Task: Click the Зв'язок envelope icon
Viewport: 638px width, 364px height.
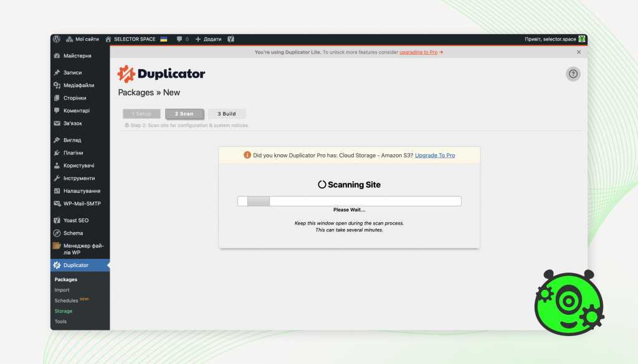Action: (x=58, y=123)
